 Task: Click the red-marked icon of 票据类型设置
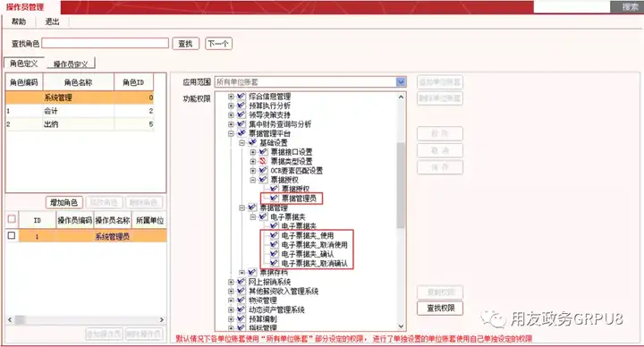pos(263,161)
